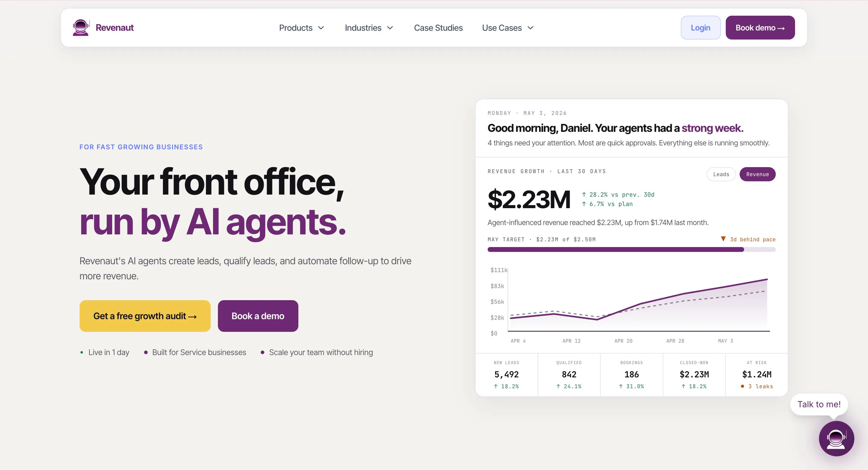Click 'MONDAY · MAY 3, 2026' date label

click(527, 113)
